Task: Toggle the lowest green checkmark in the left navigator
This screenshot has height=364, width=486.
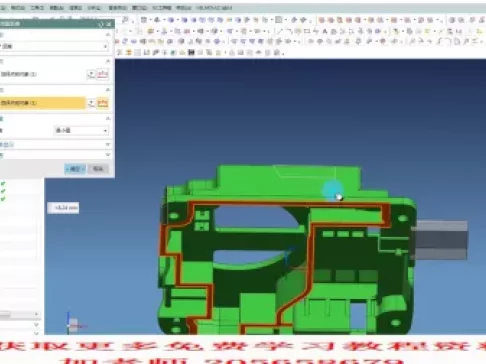Action: pyautogui.click(x=3, y=199)
